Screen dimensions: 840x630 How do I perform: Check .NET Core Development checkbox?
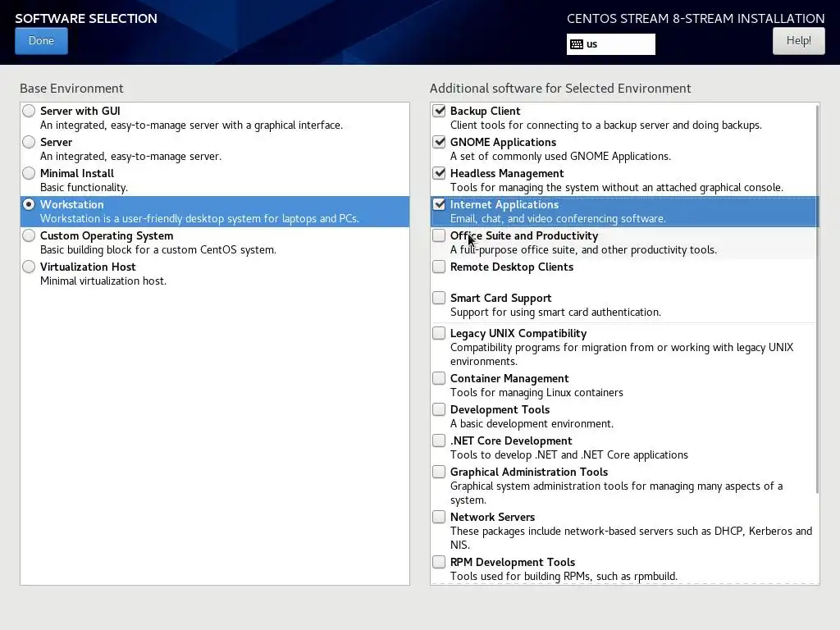pos(439,440)
